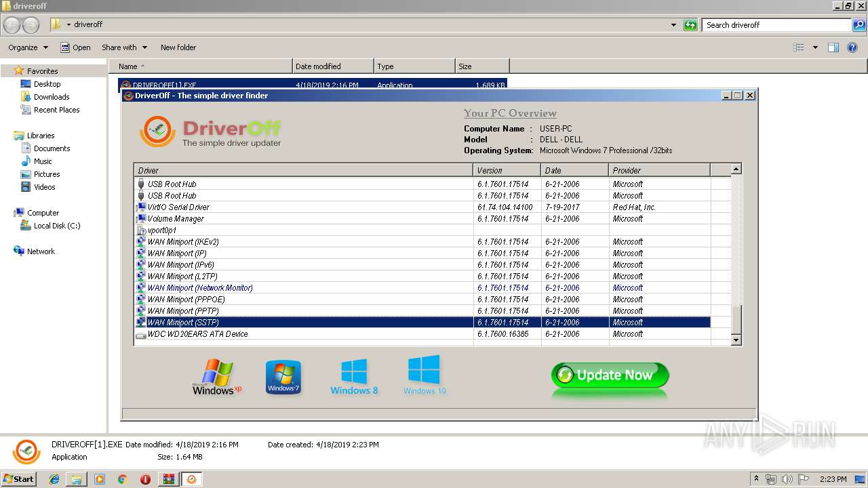The width and height of the screenshot is (868, 488).
Task: Click the VirtIO Serial Driver device icon
Action: coord(141,207)
